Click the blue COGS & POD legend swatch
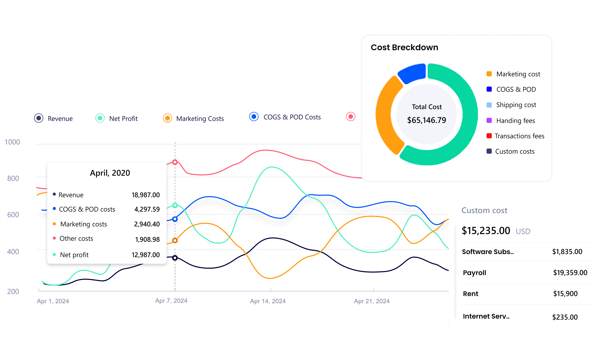The height and width of the screenshot is (364, 604). pos(489,89)
